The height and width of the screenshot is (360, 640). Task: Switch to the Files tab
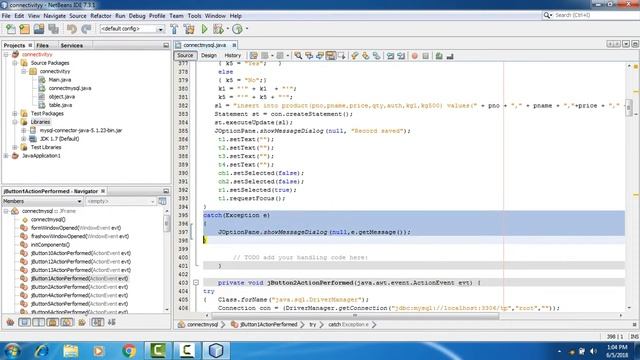tap(42, 45)
